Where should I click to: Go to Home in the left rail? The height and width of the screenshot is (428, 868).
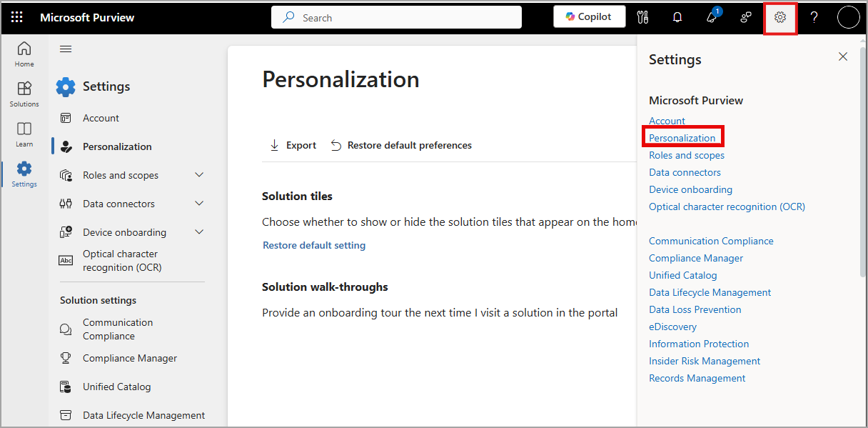point(24,54)
